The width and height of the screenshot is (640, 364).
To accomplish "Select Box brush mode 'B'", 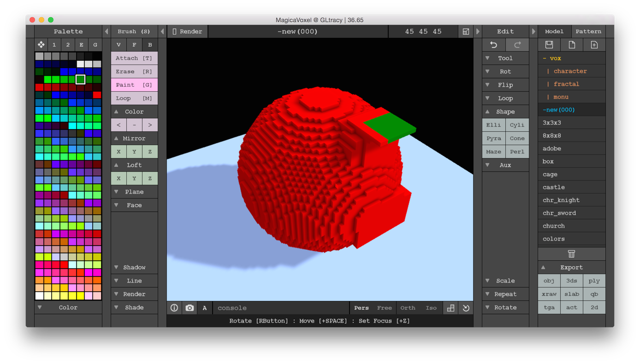I will 150,45.
